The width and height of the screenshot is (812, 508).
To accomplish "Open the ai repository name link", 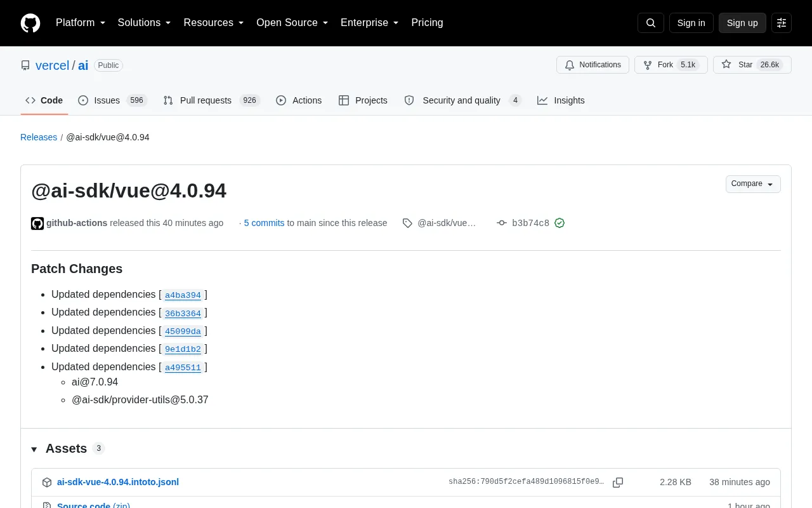I will coord(83,65).
